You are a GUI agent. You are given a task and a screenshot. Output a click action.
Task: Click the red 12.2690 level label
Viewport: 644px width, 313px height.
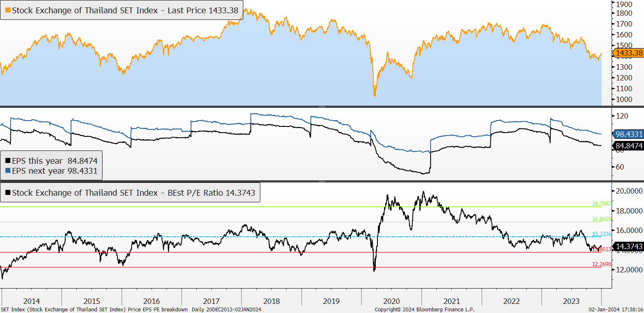click(601, 264)
